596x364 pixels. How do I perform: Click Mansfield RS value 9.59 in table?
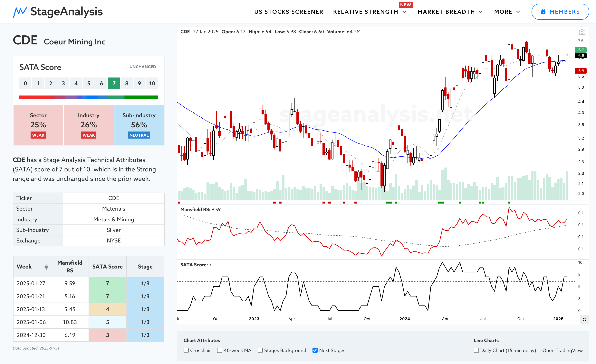point(70,283)
